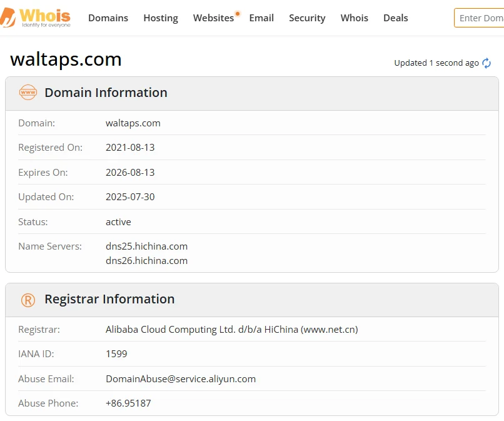Open the Hosting menu
The width and height of the screenshot is (504, 421).
pos(161,18)
